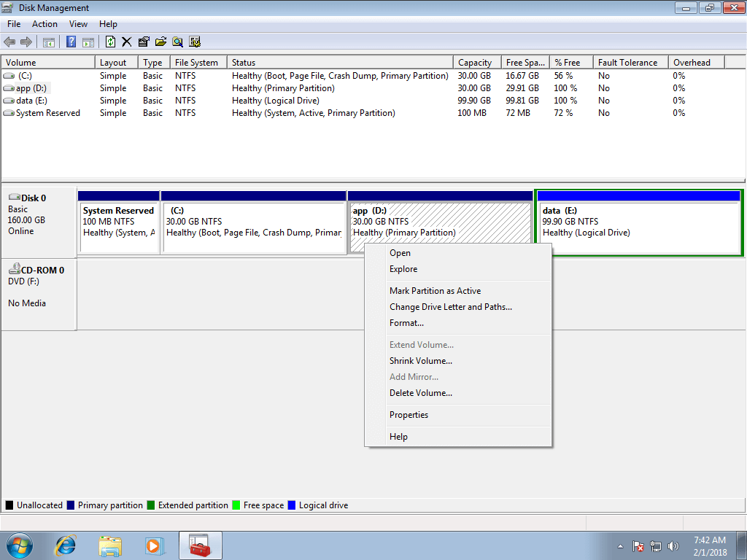Click the Refresh toolbar icon
The height and width of the screenshot is (560, 747).
click(x=110, y=42)
